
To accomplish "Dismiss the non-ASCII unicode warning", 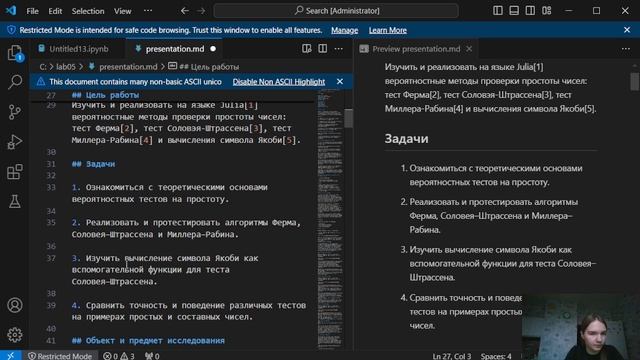I will coord(340,82).
